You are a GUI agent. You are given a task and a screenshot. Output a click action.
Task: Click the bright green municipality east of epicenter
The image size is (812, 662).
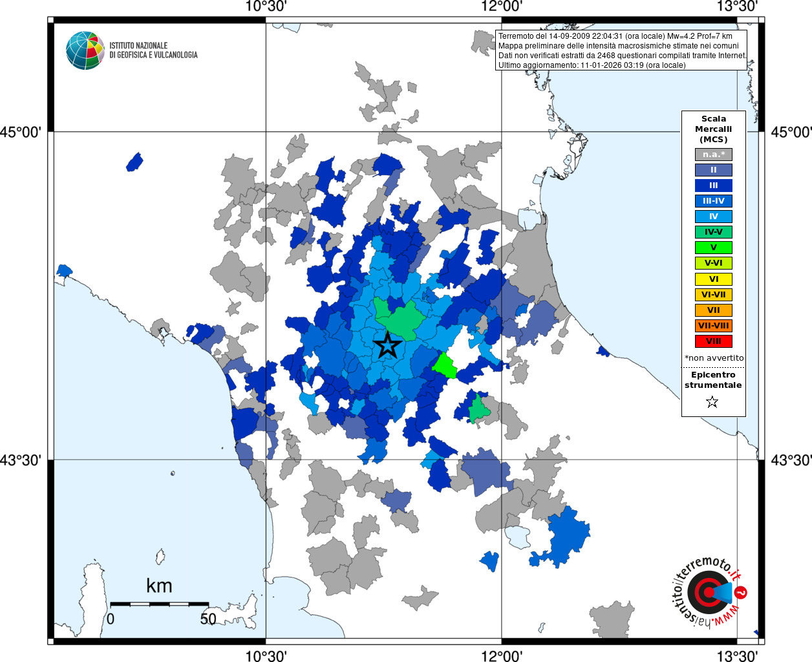tap(445, 367)
